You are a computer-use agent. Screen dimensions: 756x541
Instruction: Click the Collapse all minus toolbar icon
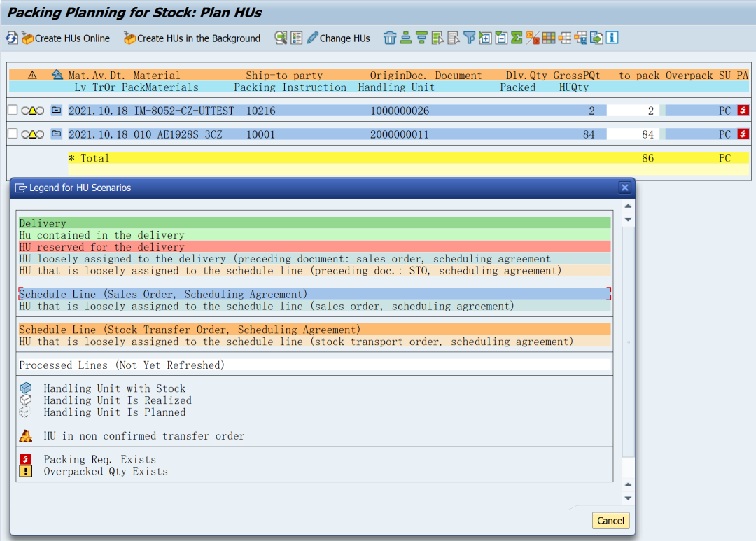point(501,38)
